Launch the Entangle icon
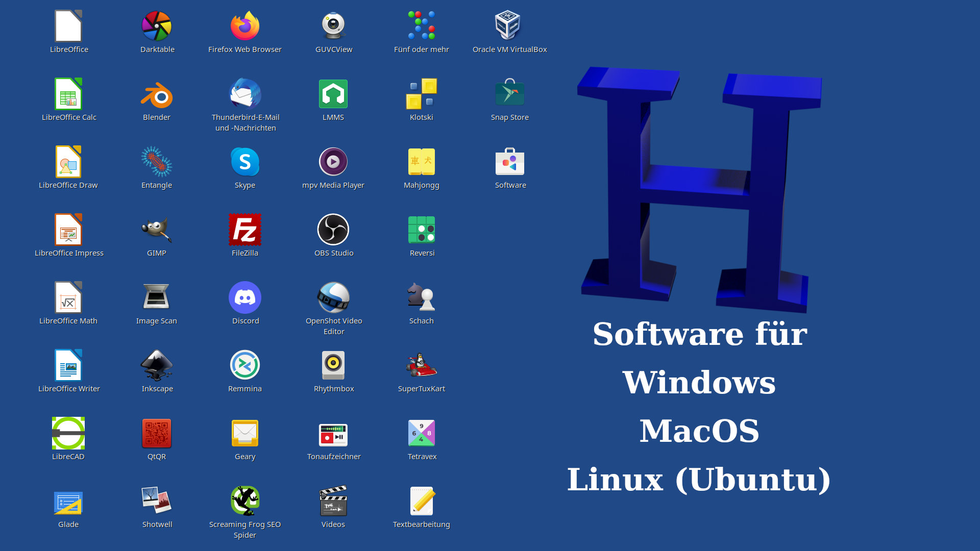This screenshot has width=980, height=551. click(x=157, y=162)
